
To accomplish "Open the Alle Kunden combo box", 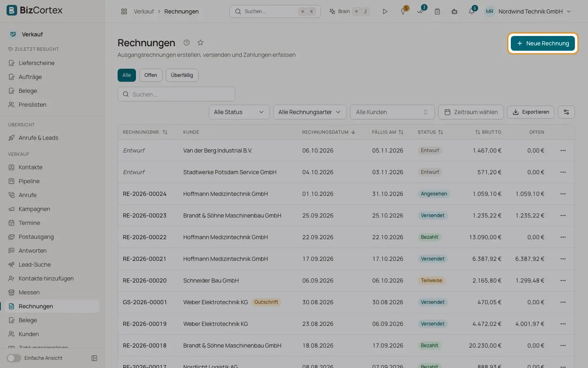I will click(392, 112).
